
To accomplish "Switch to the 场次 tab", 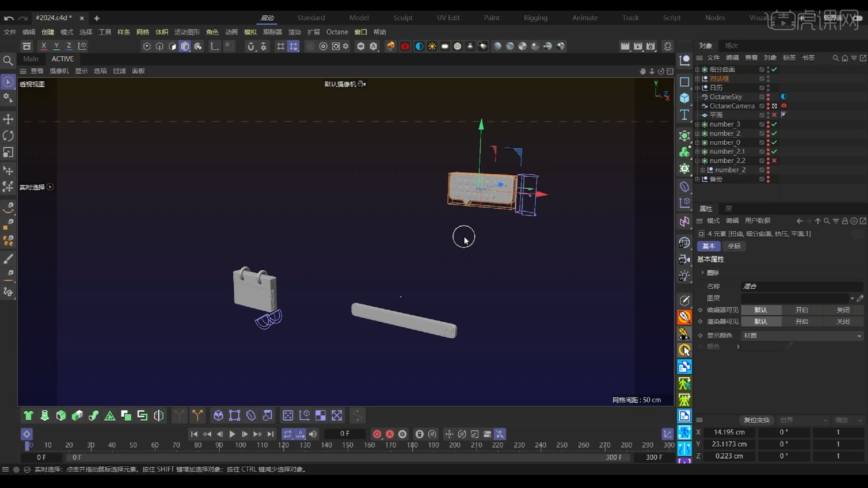I will [x=731, y=46].
